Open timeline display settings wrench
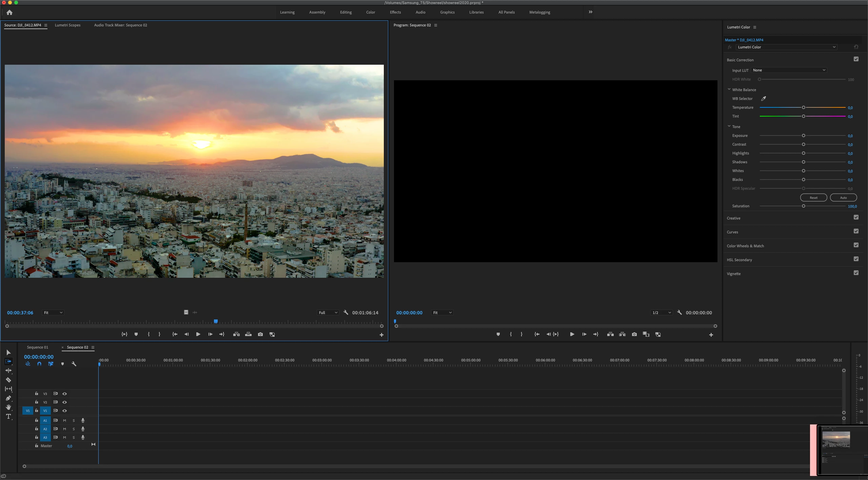The width and height of the screenshot is (868, 480). pos(74,364)
